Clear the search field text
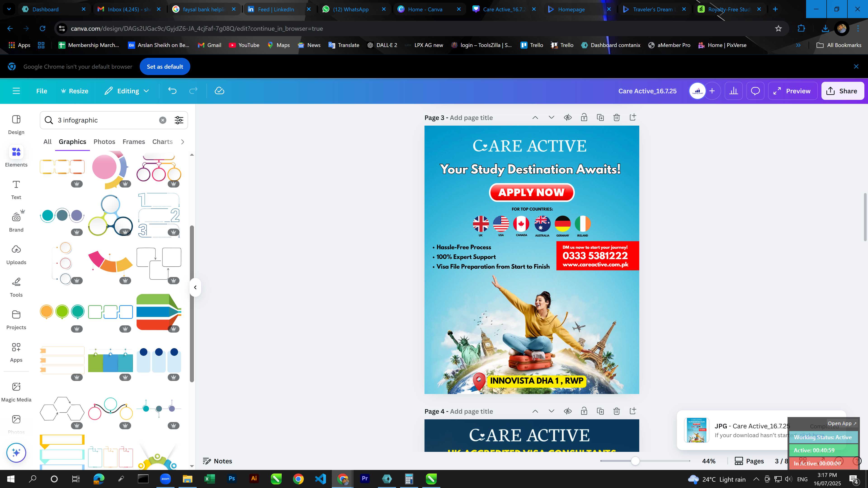 click(x=163, y=120)
